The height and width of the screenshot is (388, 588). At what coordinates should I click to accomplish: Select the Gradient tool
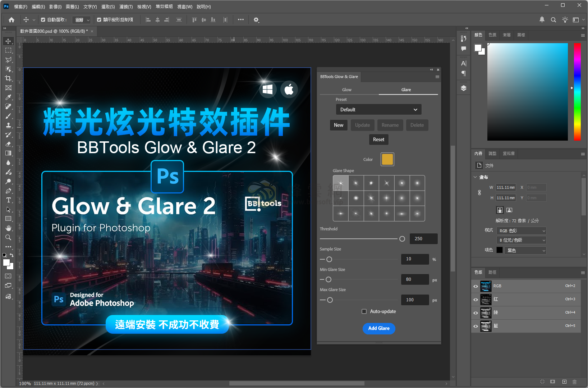[x=8, y=153]
